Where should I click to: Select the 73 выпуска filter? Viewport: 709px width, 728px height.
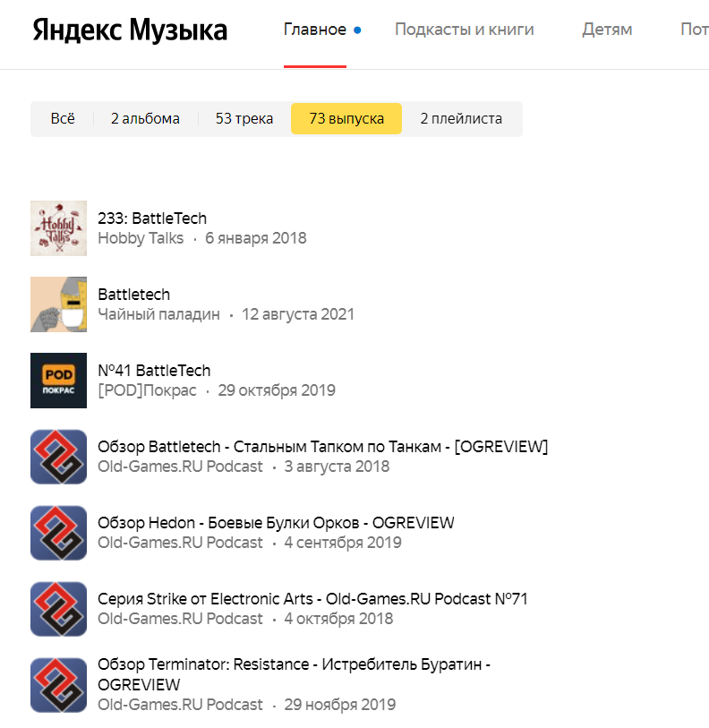pos(346,119)
